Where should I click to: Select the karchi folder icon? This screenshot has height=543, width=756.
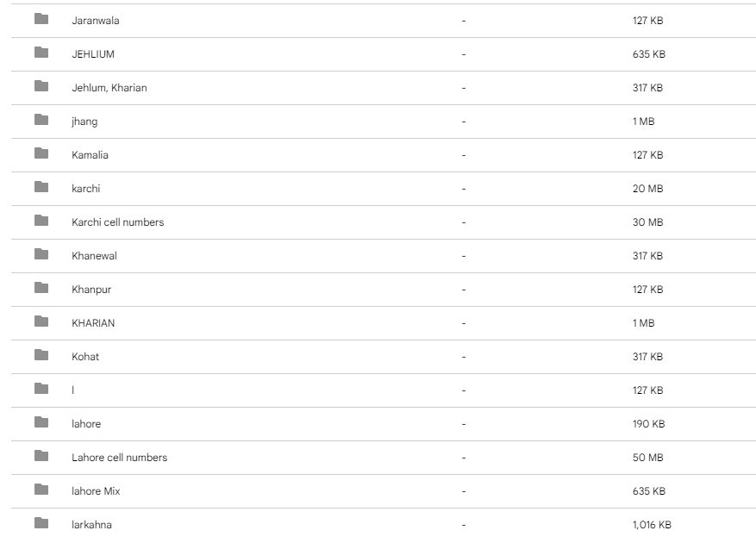[x=41, y=187]
